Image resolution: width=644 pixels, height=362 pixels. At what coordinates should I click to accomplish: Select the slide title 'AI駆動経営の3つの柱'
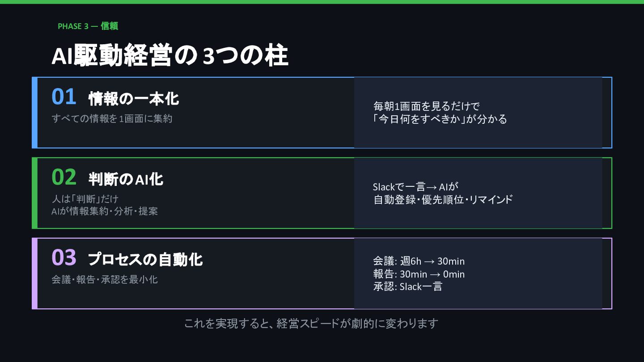click(x=169, y=57)
